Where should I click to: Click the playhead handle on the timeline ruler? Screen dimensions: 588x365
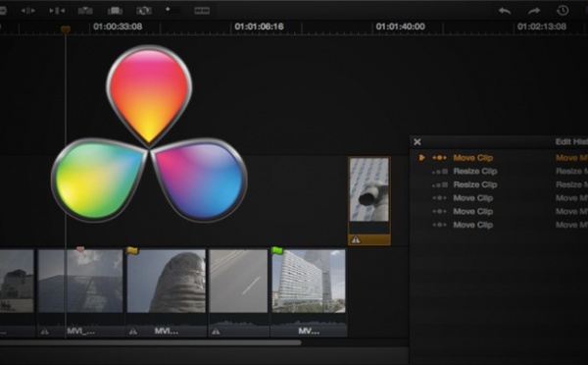point(66,29)
